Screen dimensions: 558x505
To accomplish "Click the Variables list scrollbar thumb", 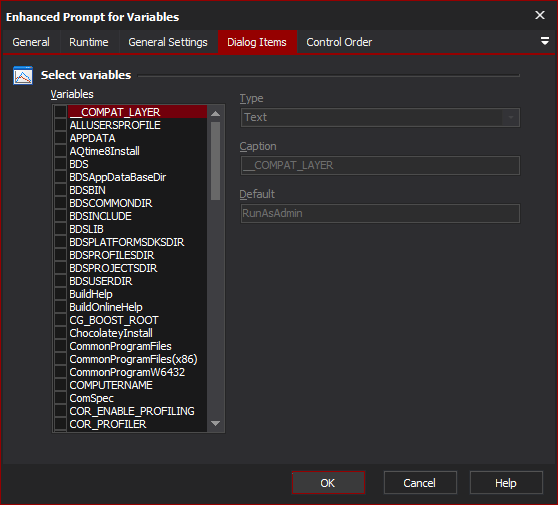I will [x=215, y=161].
